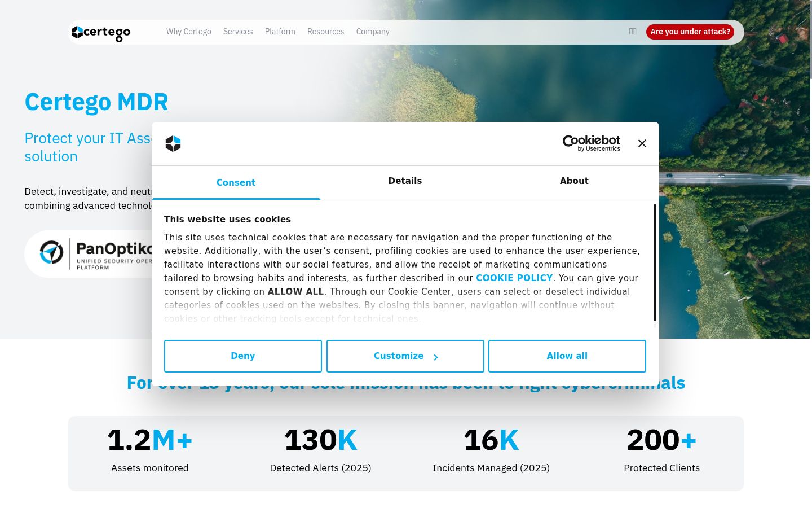Image resolution: width=812 pixels, height=508 pixels.
Task: Click the 'Protected Clients' label
Action: (662, 468)
